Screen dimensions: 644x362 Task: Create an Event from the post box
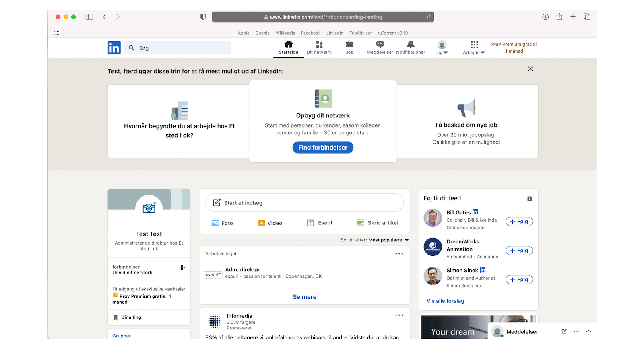(x=310, y=222)
